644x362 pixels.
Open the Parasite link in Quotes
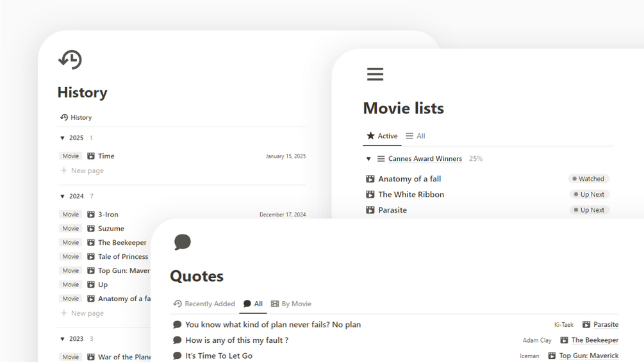click(x=606, y=324)
